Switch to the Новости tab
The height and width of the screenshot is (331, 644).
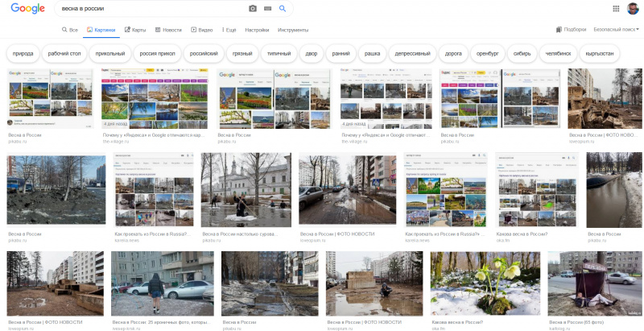pos(168,30)
